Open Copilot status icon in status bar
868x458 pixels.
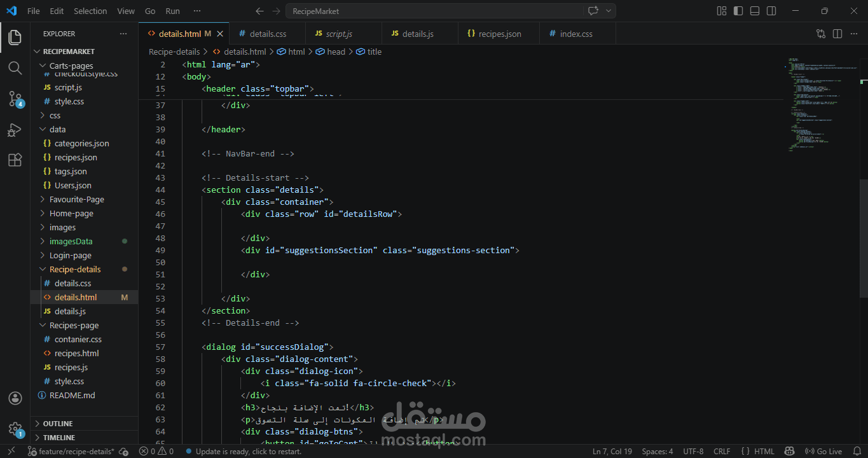point(788,451)
